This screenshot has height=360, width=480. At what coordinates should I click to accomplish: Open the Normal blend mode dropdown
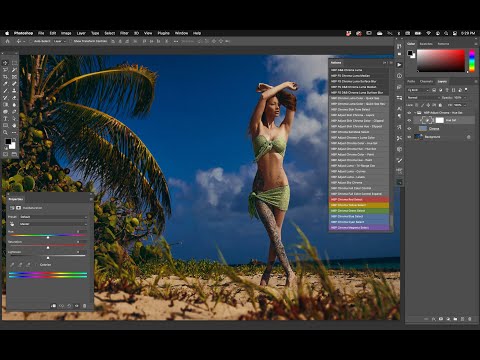click(x=423, y=98)
